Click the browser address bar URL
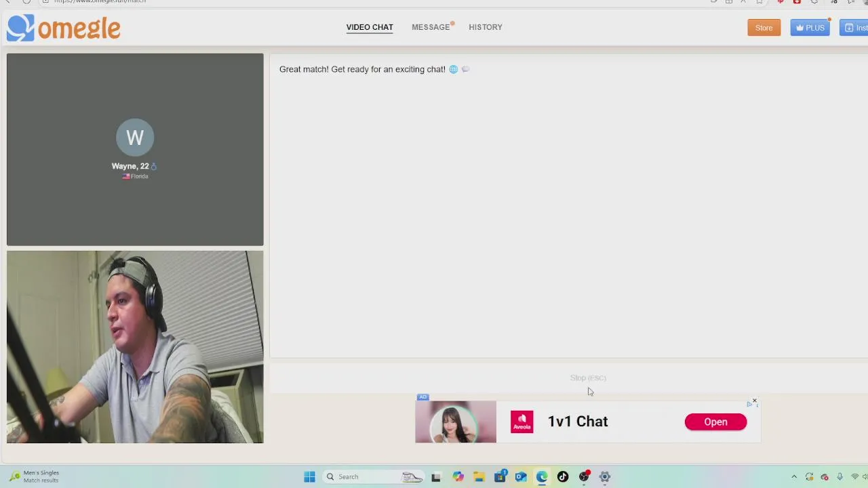 [100, 1]
